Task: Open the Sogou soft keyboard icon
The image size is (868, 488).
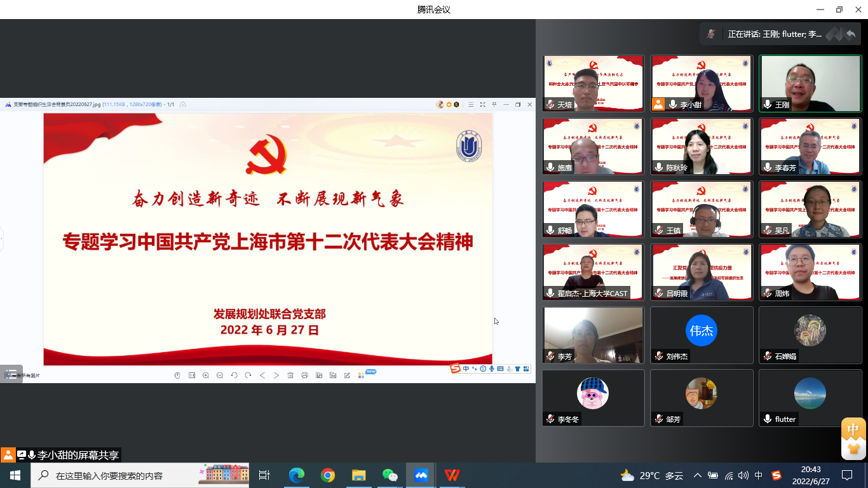Action: click(501, 369)
